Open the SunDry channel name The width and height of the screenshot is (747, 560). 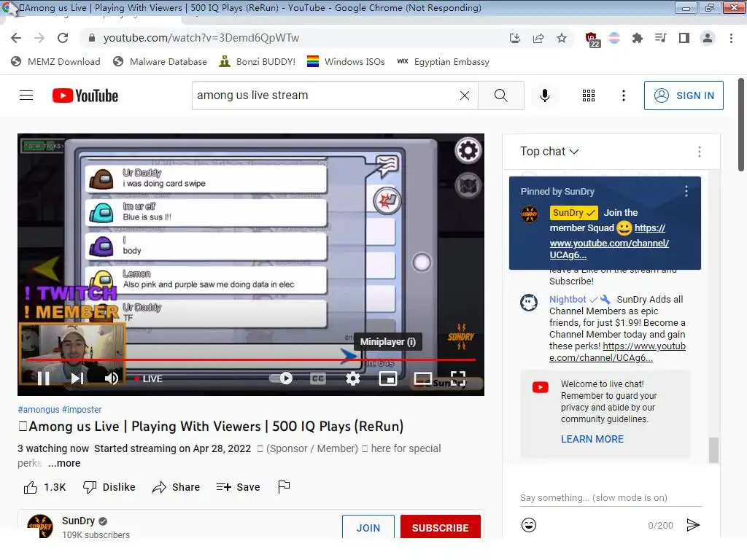point(79,521)
